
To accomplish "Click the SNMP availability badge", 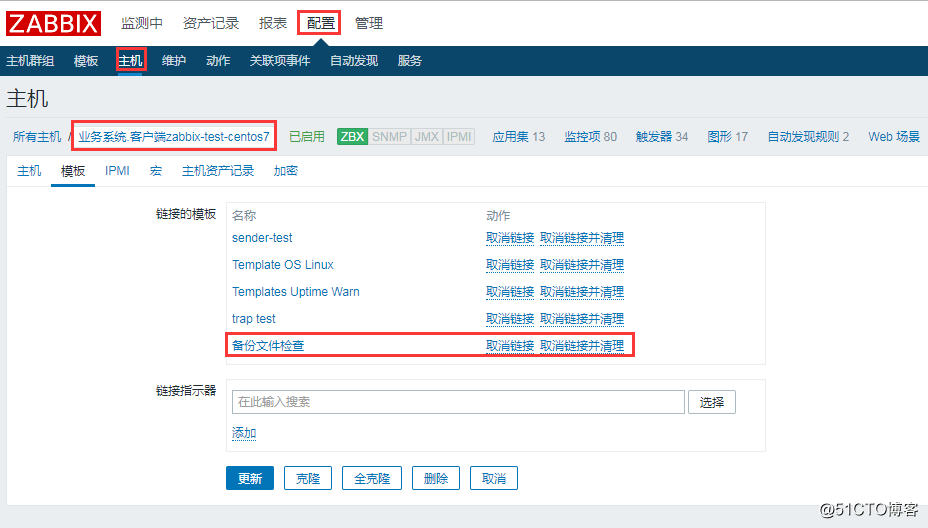I will coord(389,137).
